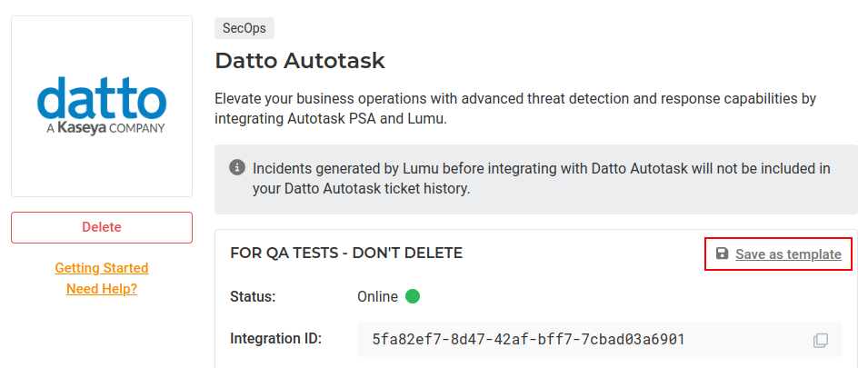Click the Integration ID label
Screen dimensions: 868x368
point(276,339)
